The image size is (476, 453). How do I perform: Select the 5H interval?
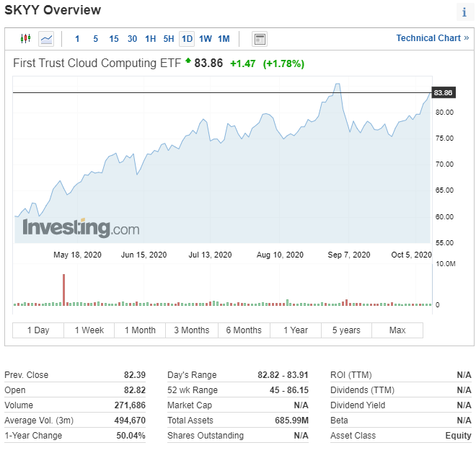tap(169, 39)
